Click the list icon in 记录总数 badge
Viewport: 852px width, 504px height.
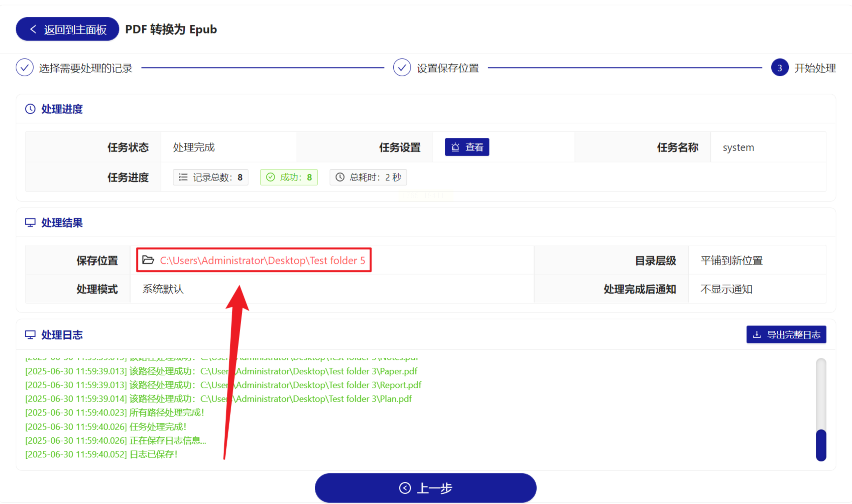[x=183, y=177]
